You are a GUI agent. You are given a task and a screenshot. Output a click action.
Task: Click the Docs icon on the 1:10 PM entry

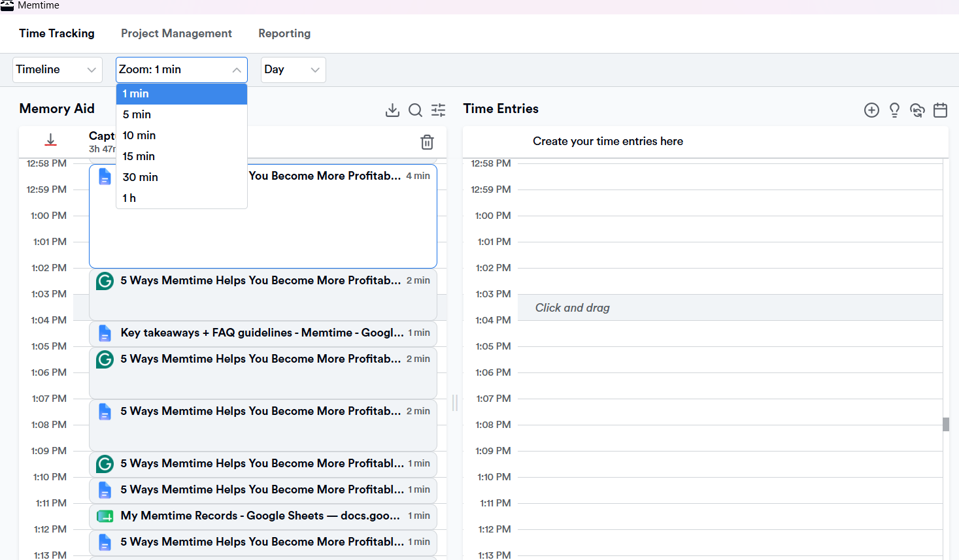pos(105,490)
